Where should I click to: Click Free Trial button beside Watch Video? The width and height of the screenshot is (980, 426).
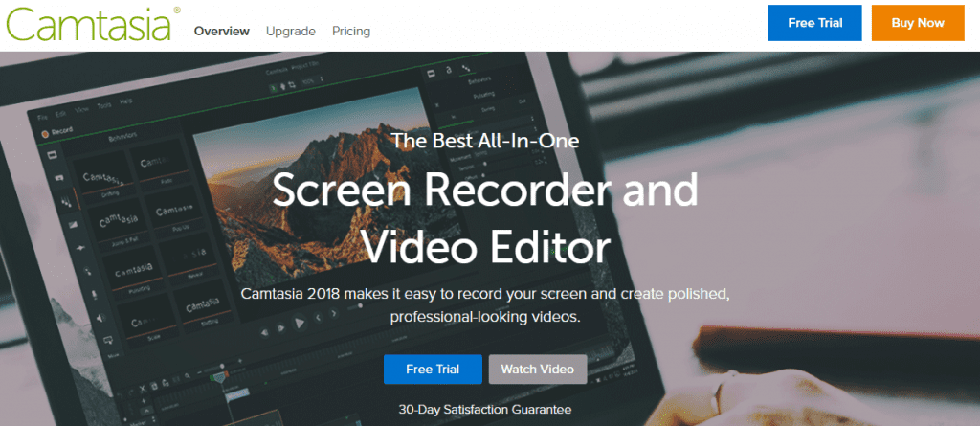point(433,370)
